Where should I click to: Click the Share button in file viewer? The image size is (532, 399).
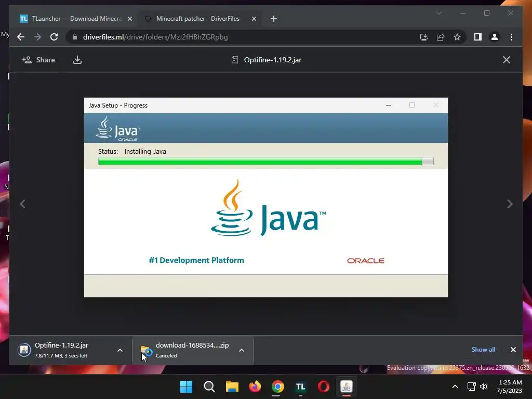[x=38, y=60]
